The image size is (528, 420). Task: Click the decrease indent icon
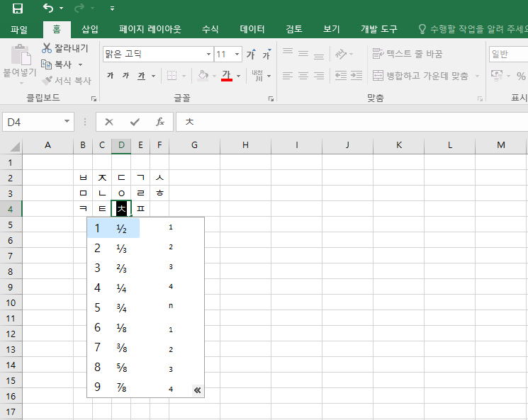(341, 75)
